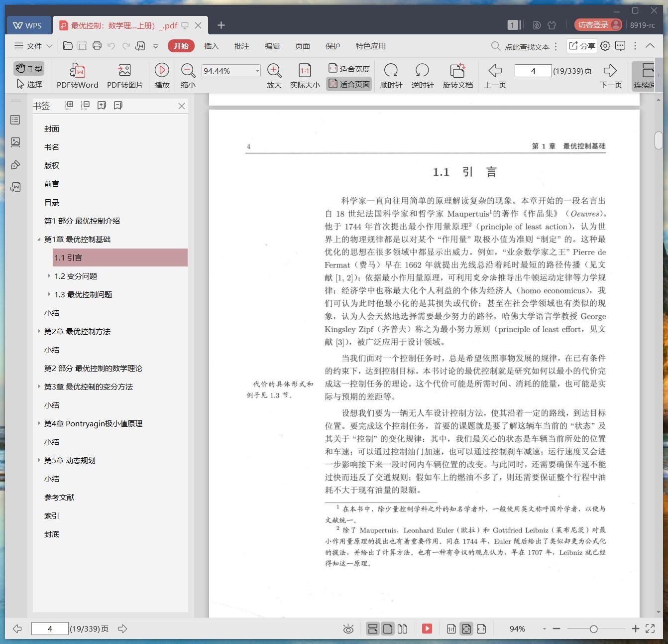Rotate page 逆时针 counter-clockwise

(422, 70)
